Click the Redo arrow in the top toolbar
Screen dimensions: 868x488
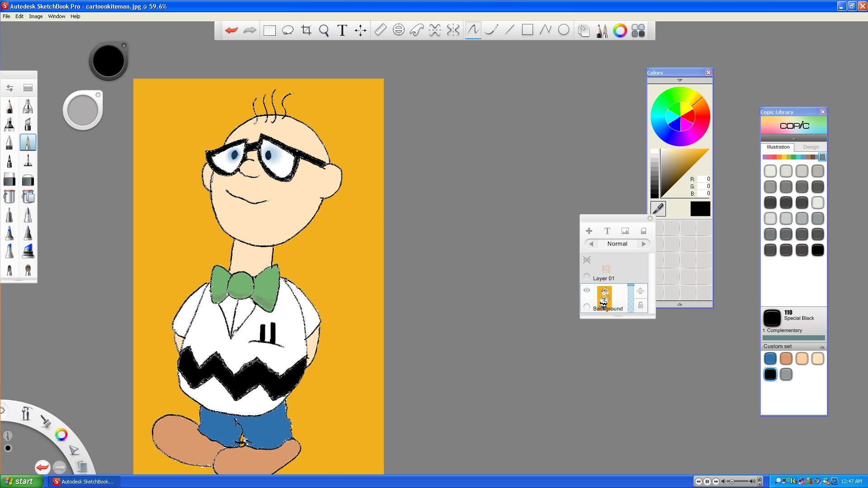click(x=250, y=30)
